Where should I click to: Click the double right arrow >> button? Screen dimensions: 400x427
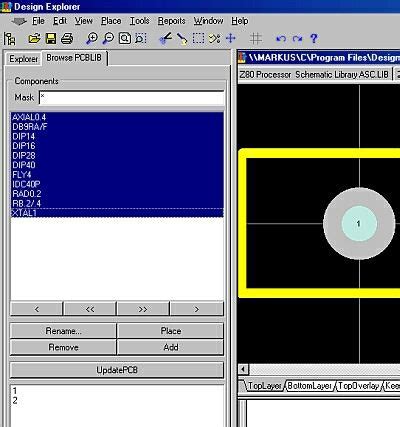pyautogui.click(x=143, y=309)
